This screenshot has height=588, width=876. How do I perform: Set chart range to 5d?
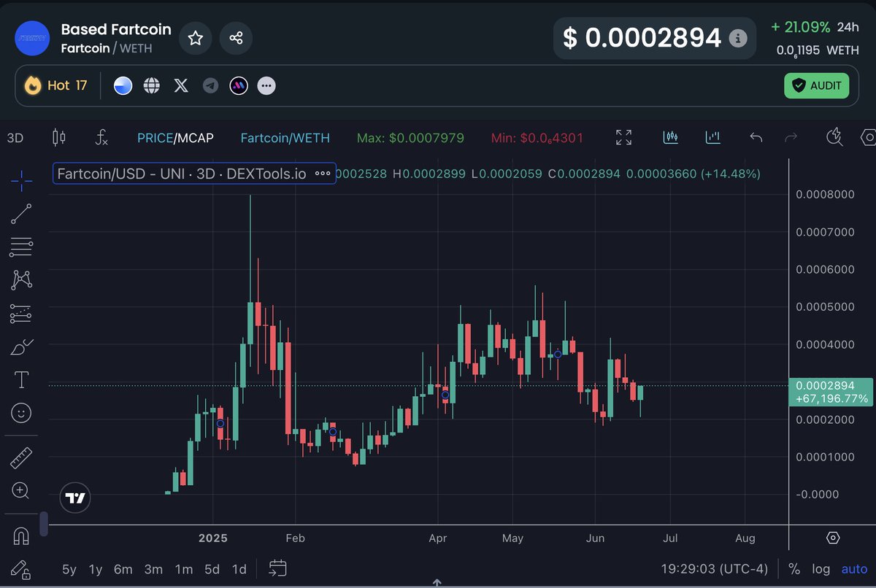click(x=212, y=569)
